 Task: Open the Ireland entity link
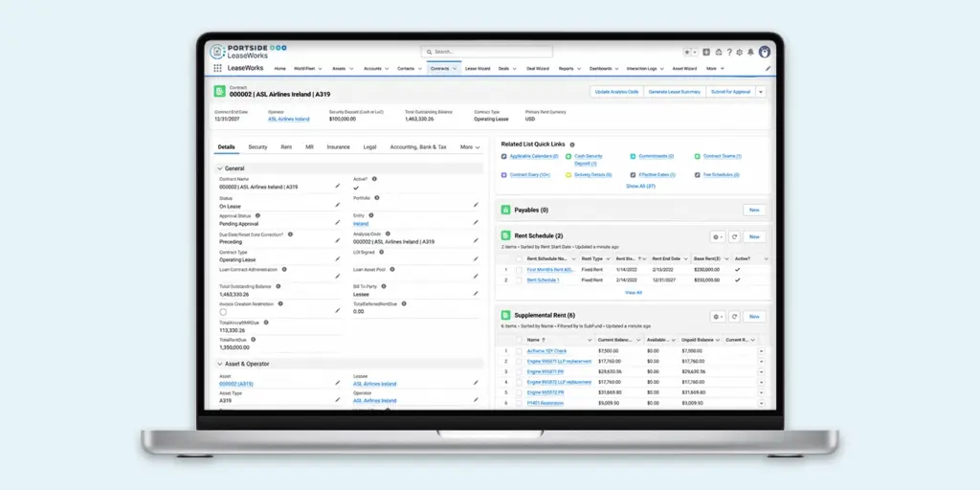point(361,224)
